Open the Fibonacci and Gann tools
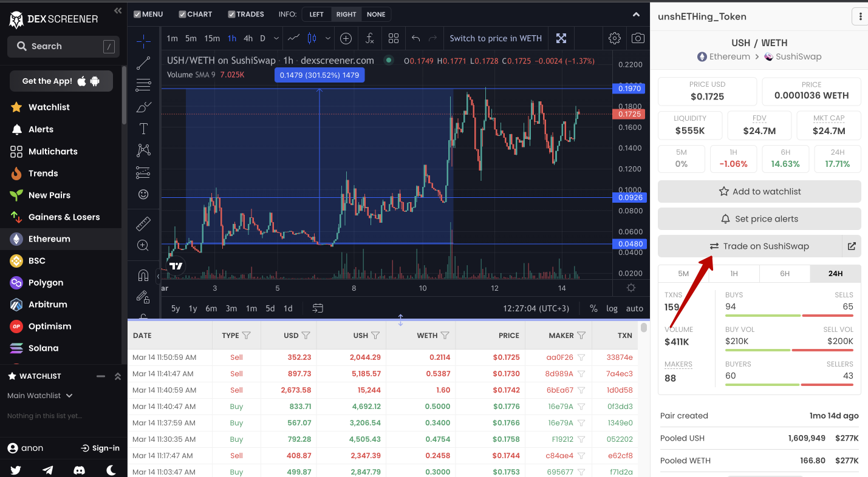 pyautogui.click(x=143, y=85)
